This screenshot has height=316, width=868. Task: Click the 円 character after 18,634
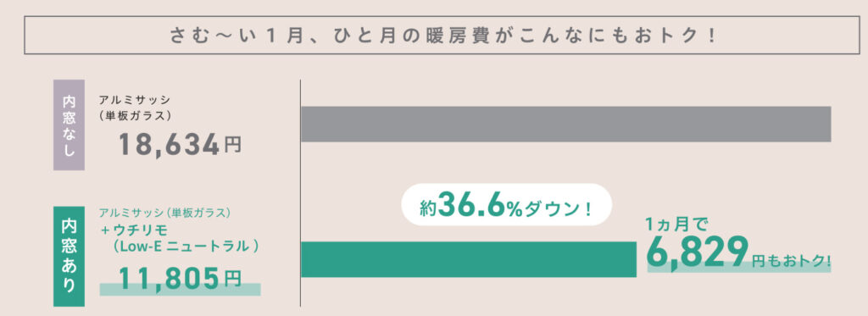(233, 146)
